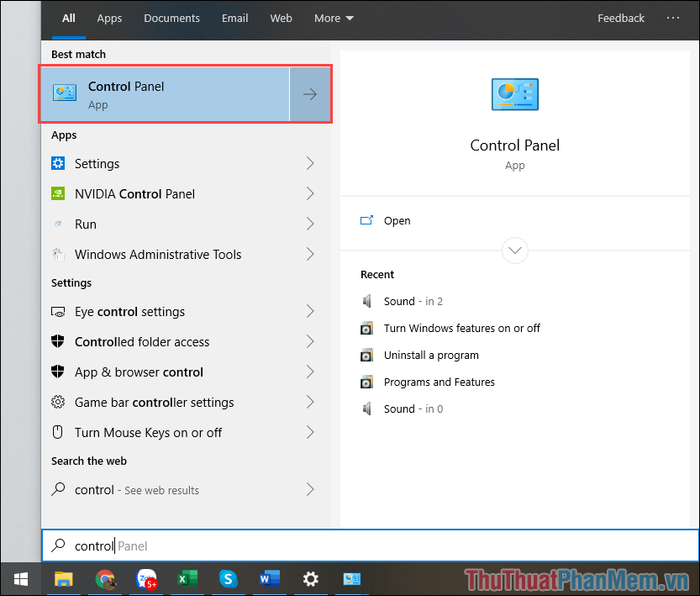Switch to the Email search tab
This screenshot has width=700, height=596.
coord(235,18)
